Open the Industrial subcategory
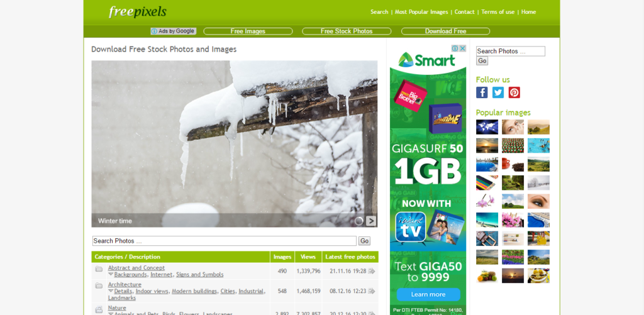This screenshot has height=315, width=644. pos(251,291)
